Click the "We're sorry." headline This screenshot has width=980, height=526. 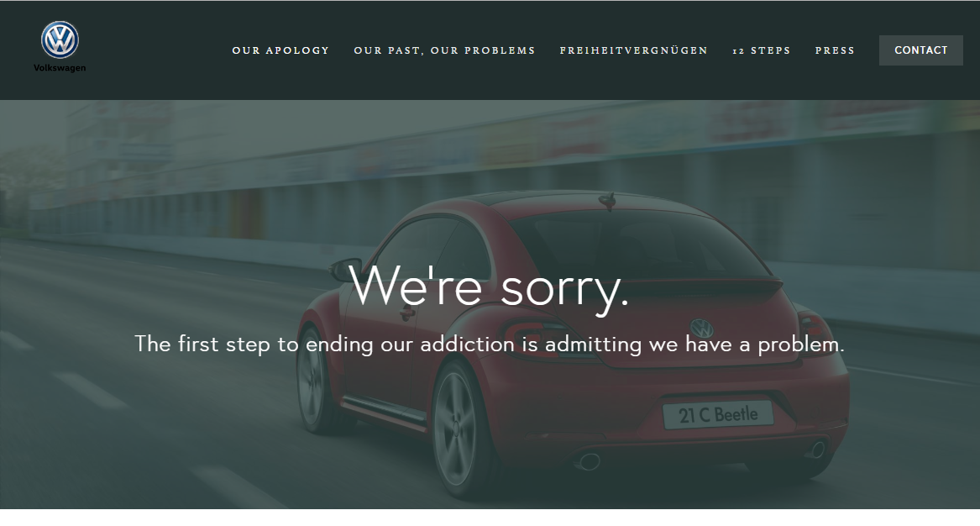489,287
